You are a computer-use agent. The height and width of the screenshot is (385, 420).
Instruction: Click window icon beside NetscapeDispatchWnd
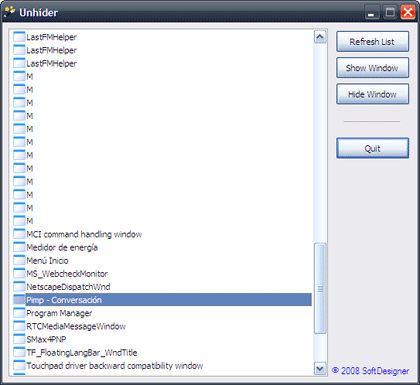click(x=19, y=286)
